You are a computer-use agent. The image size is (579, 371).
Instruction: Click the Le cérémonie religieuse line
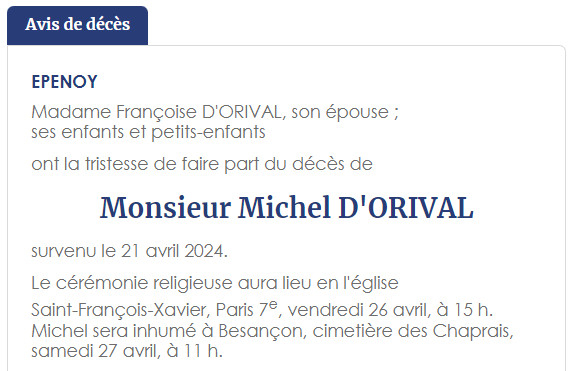(x=215, y=284)
